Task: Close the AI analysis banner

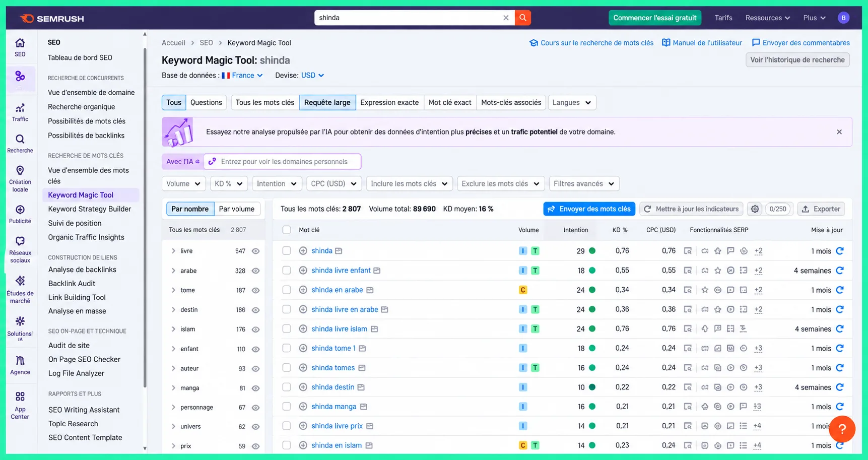Action: (x=839, y=132)
